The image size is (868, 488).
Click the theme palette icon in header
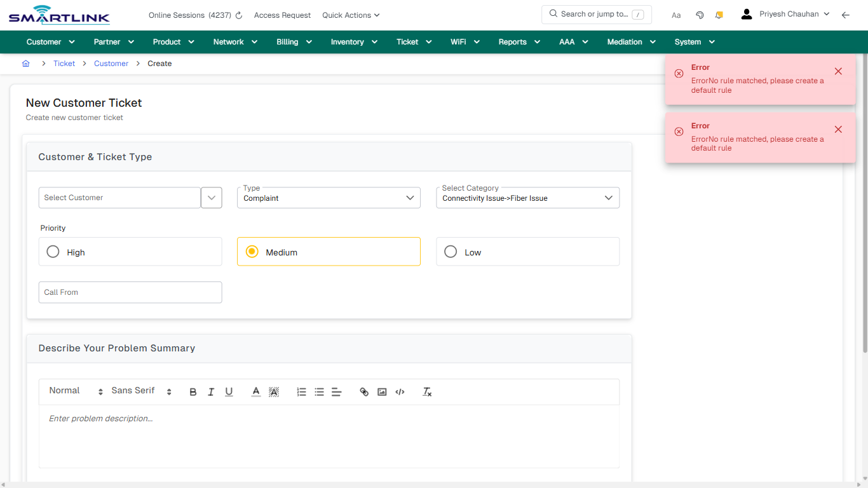(700, 14)
